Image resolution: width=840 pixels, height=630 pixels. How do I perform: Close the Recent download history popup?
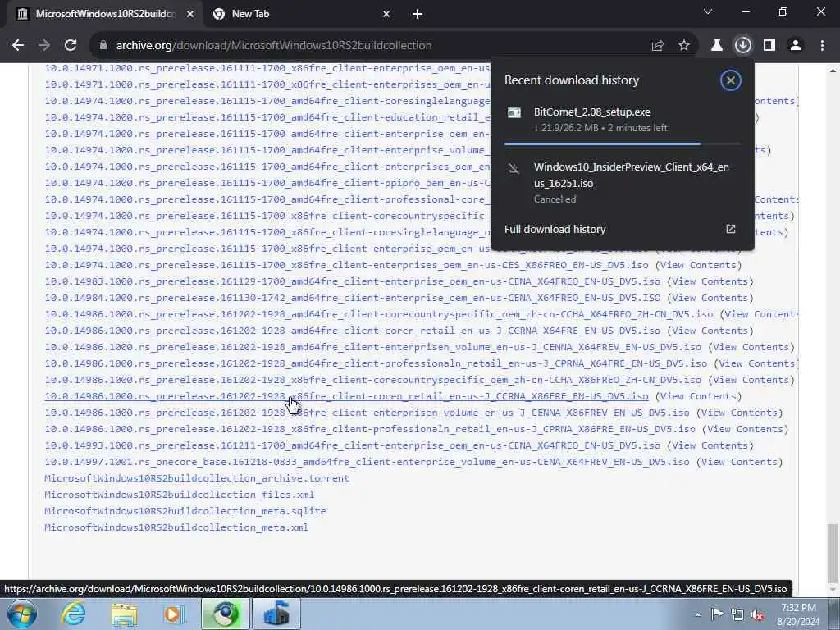(x=730, y=80)
